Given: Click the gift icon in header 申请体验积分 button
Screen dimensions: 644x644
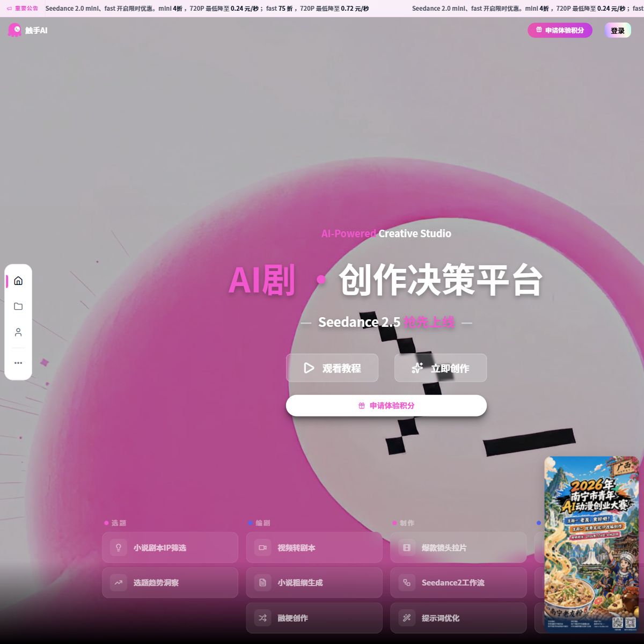Looking at the screenshot, I should click(539, 30).
